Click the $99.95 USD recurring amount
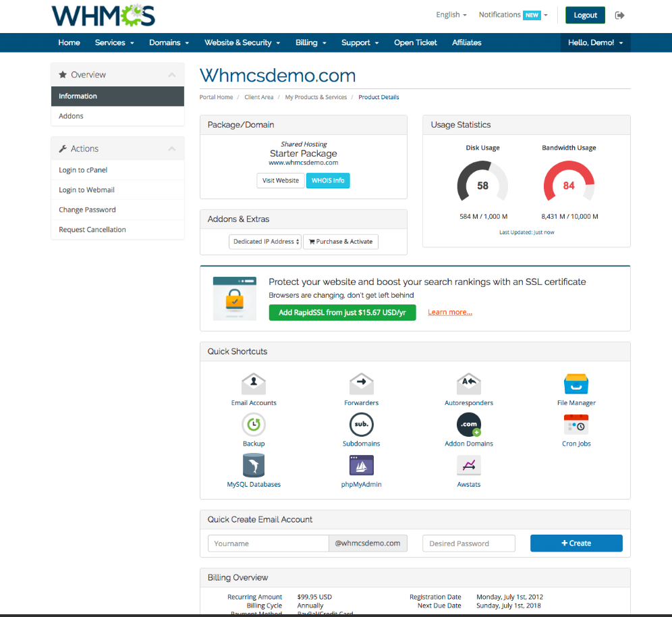This screenshot has width=672, height=617. (314, 597)
